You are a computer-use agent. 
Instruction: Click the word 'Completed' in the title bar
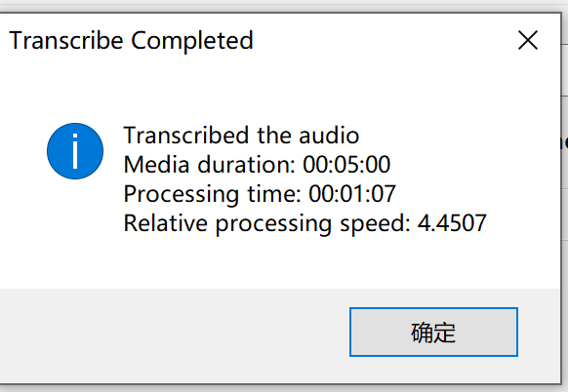click(x=192, y=40)
